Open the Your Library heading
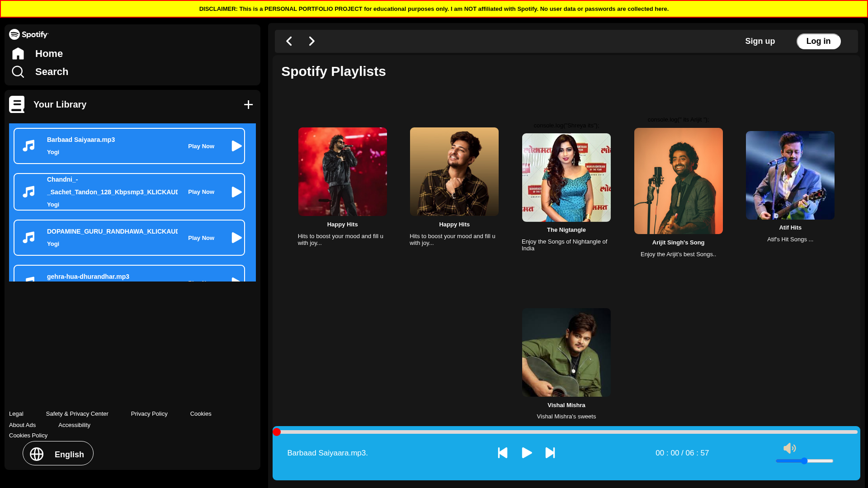The width and height of the screenshot is (868, 488). (x=60, y=104)
